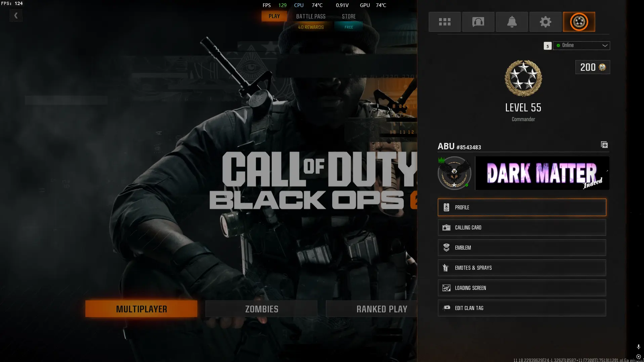Viewport: 644px width, 362px height.
Task: Open the Loading Screen menu entry
Action: click(522, 288)
